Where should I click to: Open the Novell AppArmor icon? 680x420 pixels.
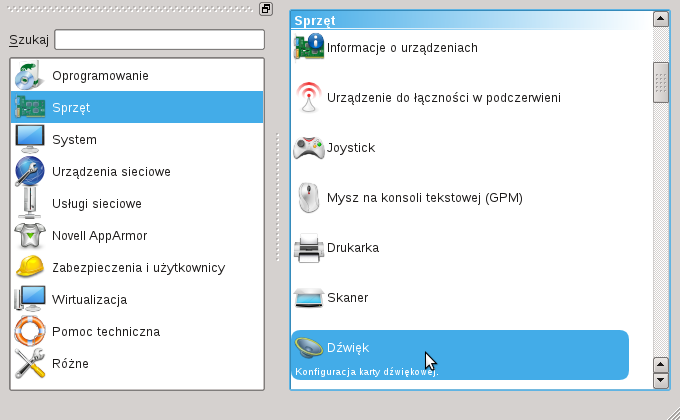tap(30, 236)
